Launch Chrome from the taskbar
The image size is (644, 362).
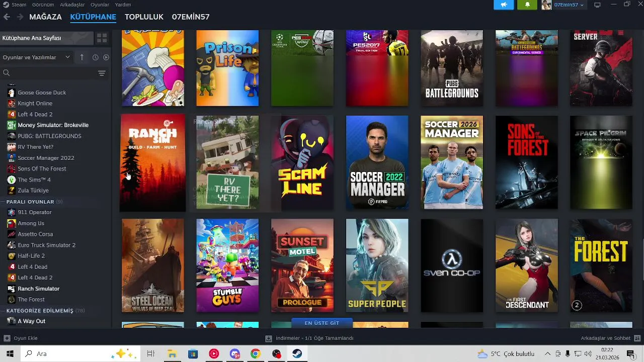256,353
